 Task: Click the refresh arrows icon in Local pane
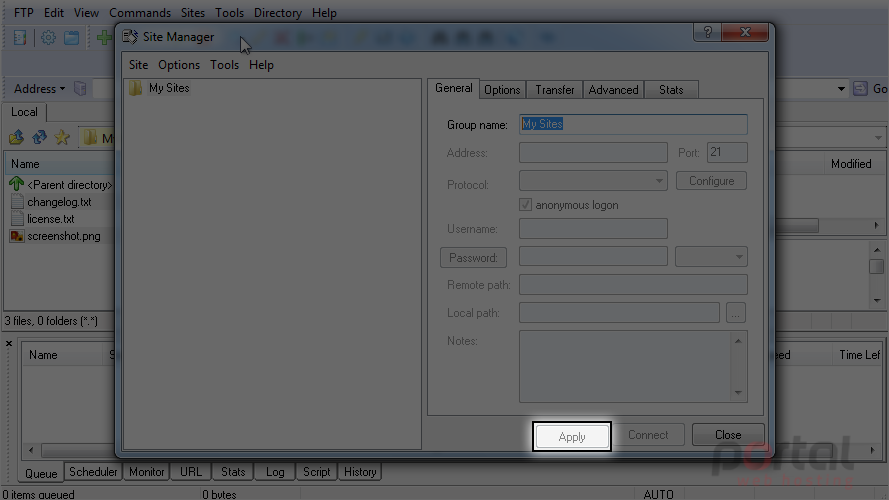[x=39, y=137]
